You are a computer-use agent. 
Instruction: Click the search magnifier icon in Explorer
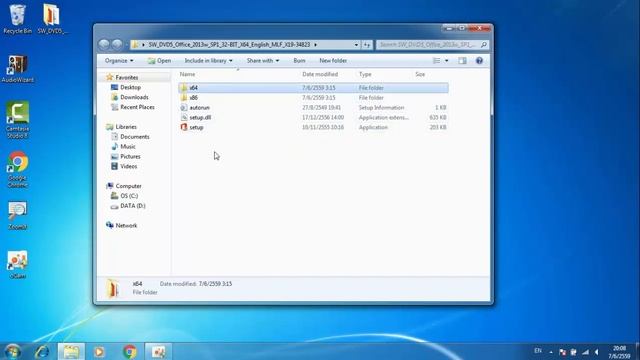(484, 44)
